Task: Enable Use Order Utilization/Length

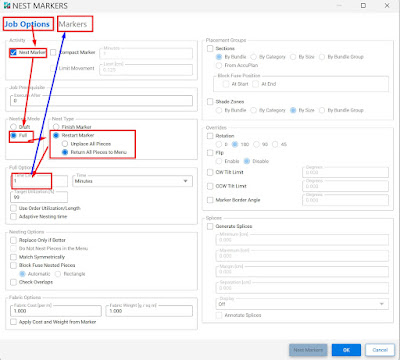Action: [13, 208]
